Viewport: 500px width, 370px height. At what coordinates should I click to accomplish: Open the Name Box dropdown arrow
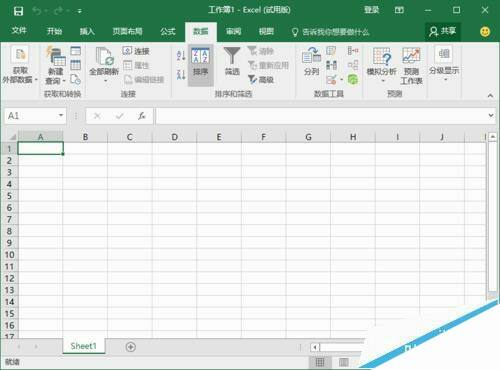61,115
